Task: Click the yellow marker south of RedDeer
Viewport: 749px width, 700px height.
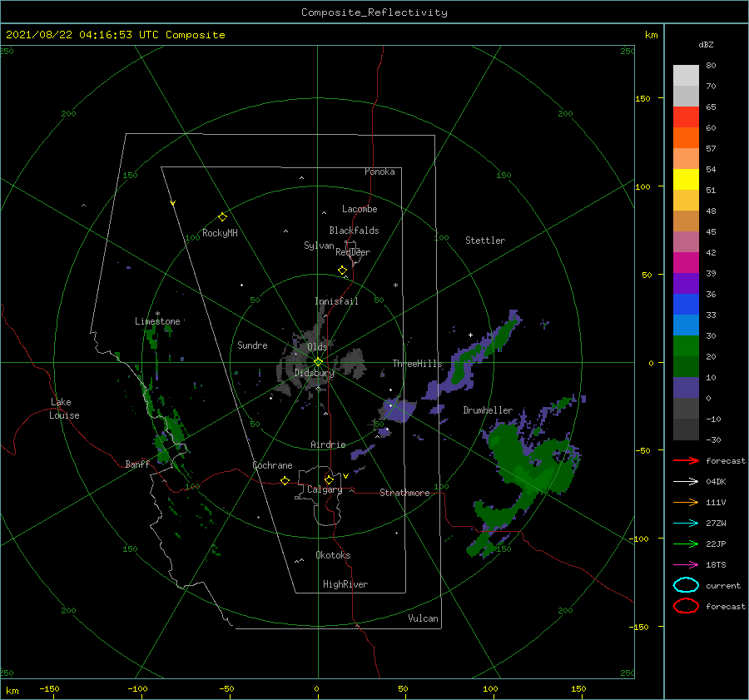Action: coord(342,270)
